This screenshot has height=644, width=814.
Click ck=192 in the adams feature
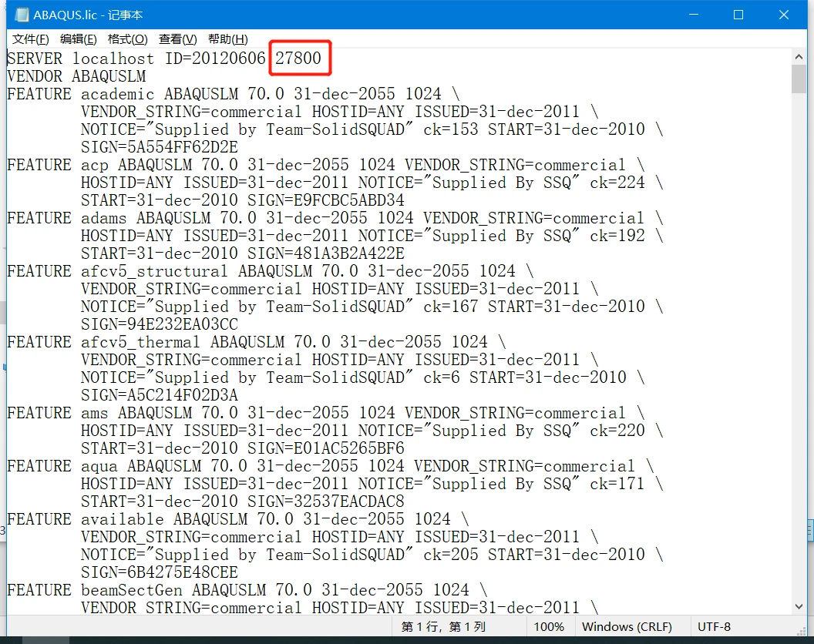pos(617,236)
